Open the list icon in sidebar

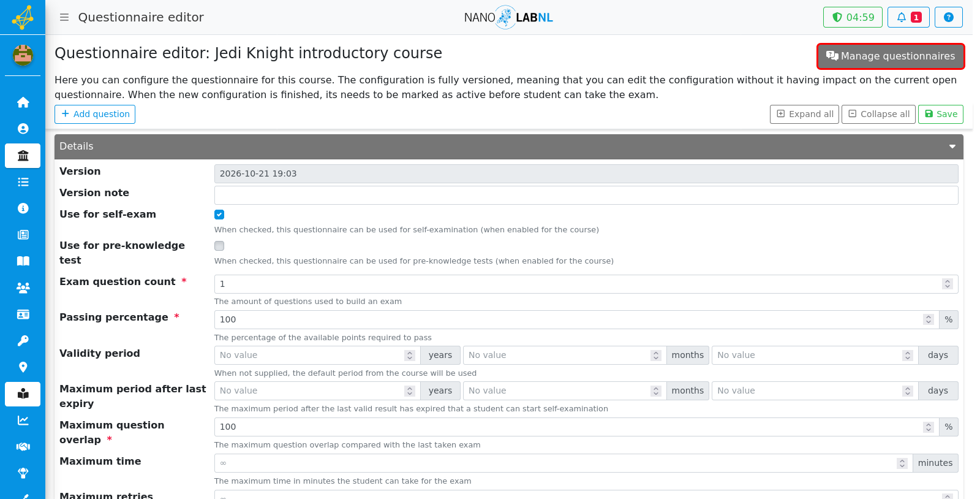click(x=23, y=182)
